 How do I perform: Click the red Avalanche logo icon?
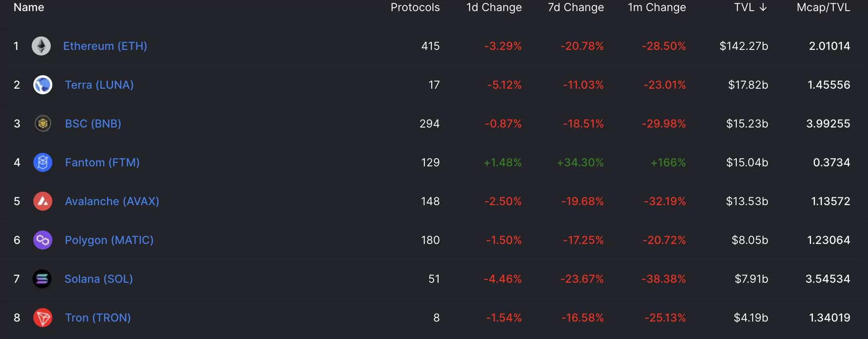tap(43, 201)
